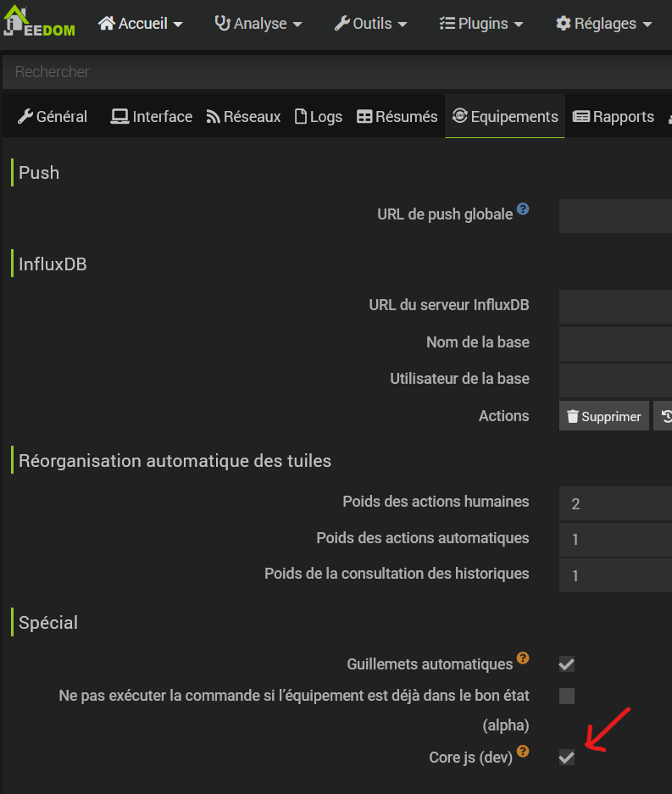
Task: Click the Supprimer button
Action: click(603, 416)
